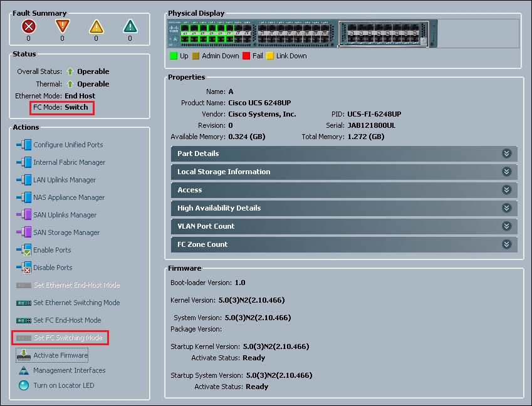This screenshot has height=406, width=532.
Task: Open Management Interfaces
Action: [69, 370]
